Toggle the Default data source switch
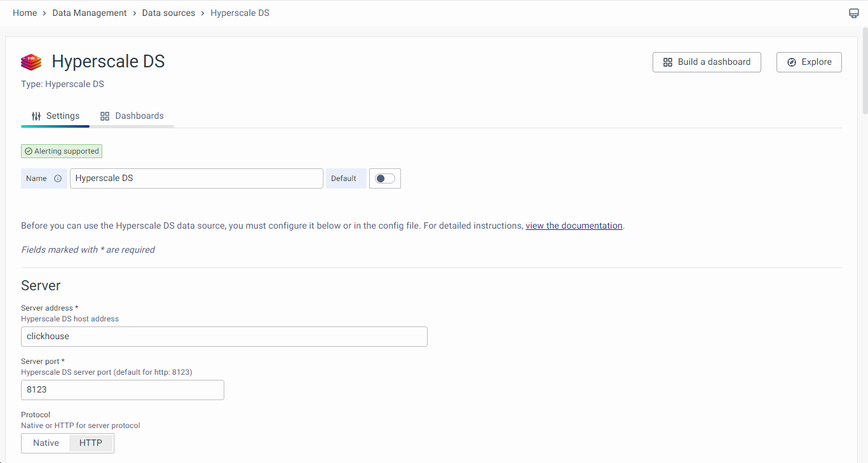 tap(384, 178)
